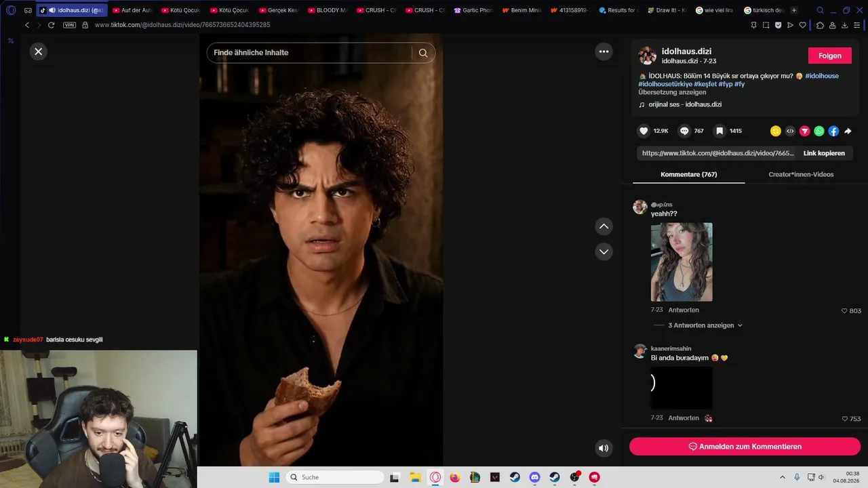Click the browser address bar URL
Image resolution: width=868 pixels, height=488 pixels.
point(182,25)
